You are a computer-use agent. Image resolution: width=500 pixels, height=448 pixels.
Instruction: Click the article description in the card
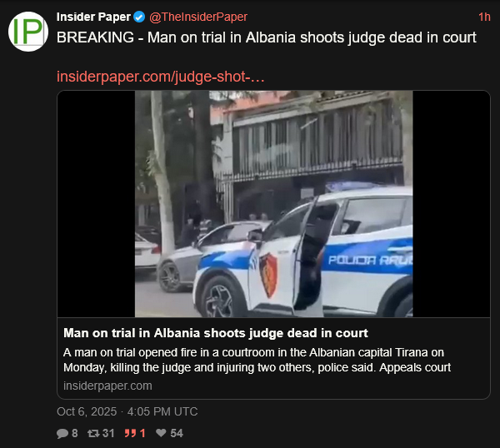(257, 360)
